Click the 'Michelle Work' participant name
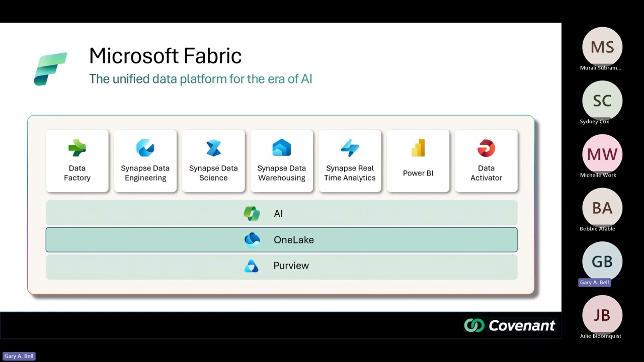This screenshot has height=362, width=644. 598,175
